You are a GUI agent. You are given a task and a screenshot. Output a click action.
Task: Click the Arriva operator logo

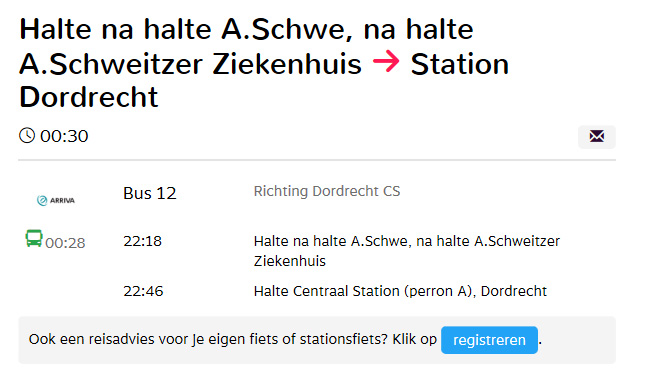pos(56,201)
